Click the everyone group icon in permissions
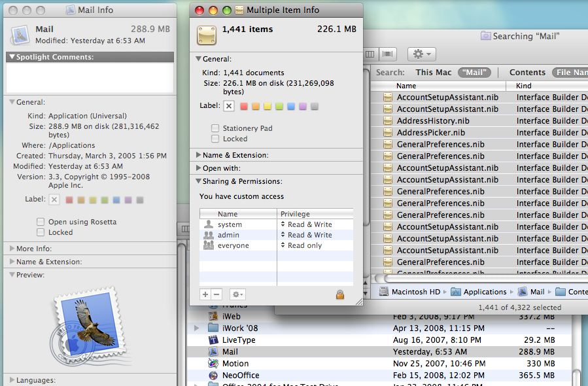The width and height of the screenshot is (588, 386). tap(208, 245)
